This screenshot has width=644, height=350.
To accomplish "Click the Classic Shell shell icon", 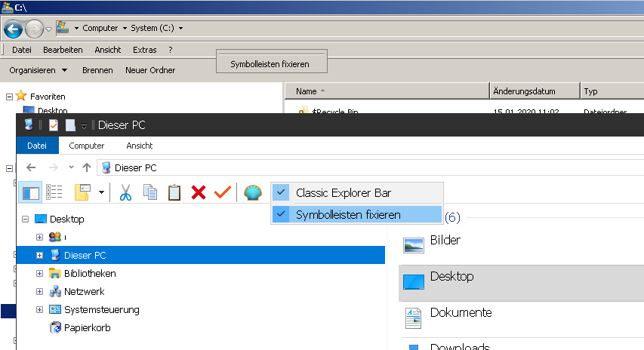I will click(253, 192).
